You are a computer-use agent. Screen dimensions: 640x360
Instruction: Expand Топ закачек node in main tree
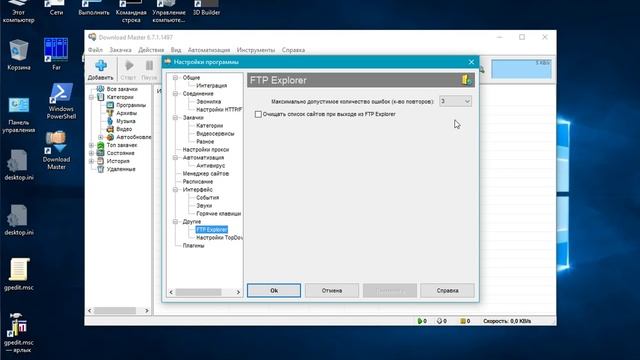click(x=91, y=145)
